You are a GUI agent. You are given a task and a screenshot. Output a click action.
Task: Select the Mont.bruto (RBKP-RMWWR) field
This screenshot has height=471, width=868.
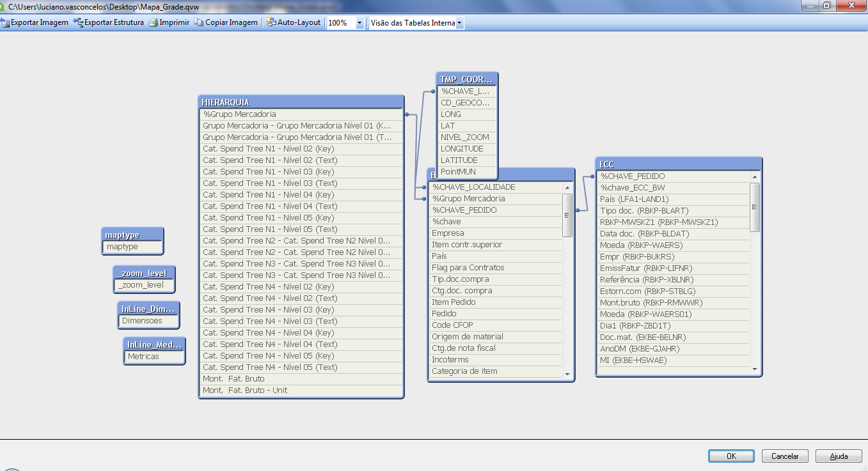pos(674,303)
